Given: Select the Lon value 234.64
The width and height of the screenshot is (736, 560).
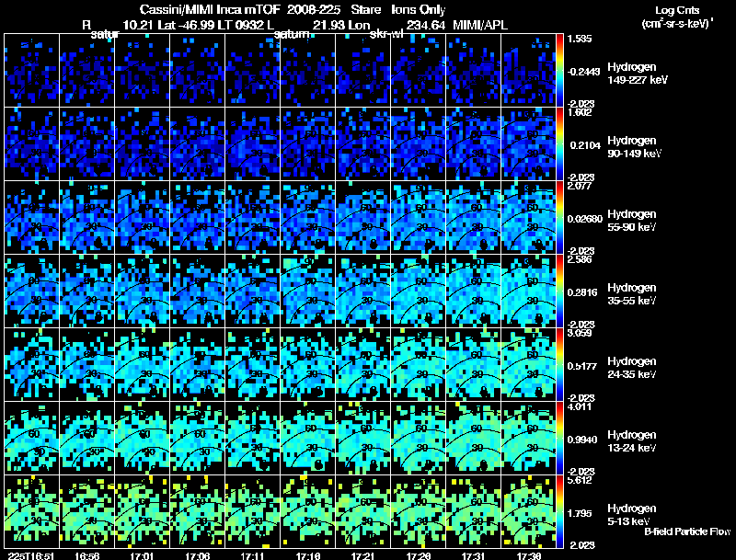Looking at the screenshot, I should (x=425, y=25).
